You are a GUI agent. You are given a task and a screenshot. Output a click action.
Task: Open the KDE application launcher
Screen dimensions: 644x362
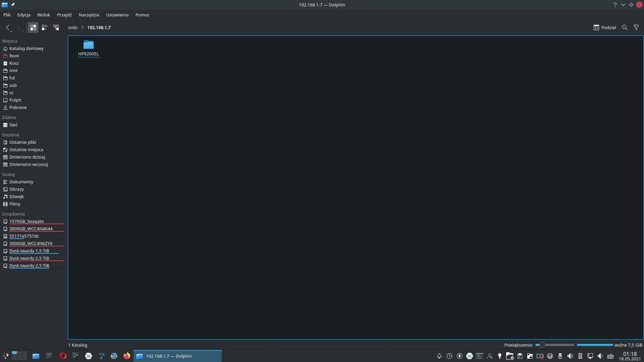[x=6, y=356]
